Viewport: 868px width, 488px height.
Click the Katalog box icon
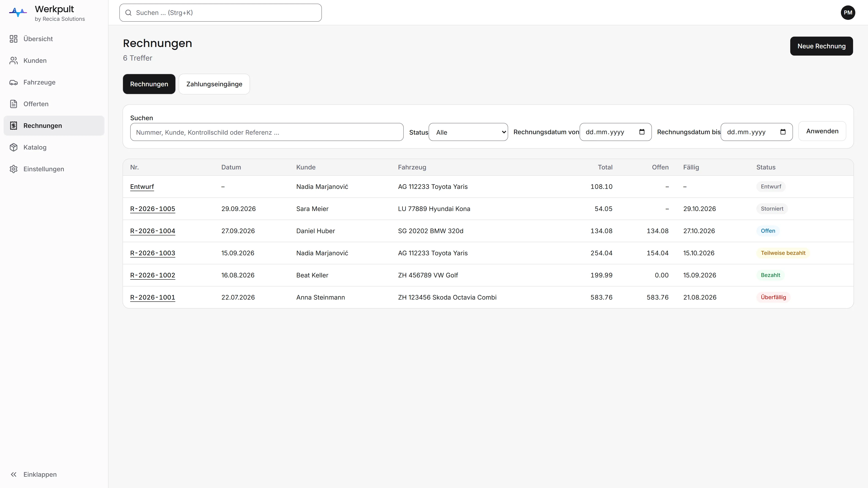pos(14,148)
